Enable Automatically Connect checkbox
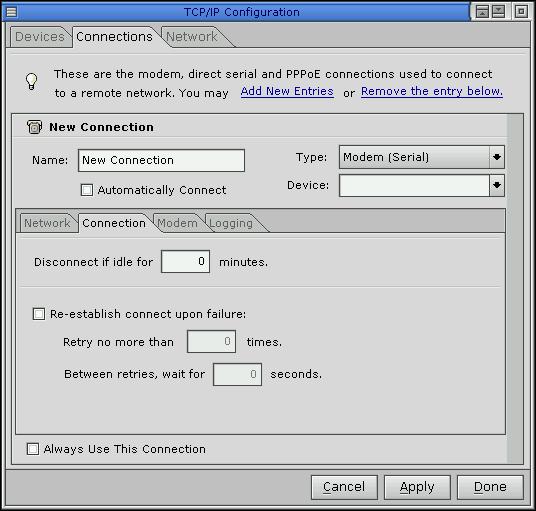536x511 pixels. coord(87,190)
